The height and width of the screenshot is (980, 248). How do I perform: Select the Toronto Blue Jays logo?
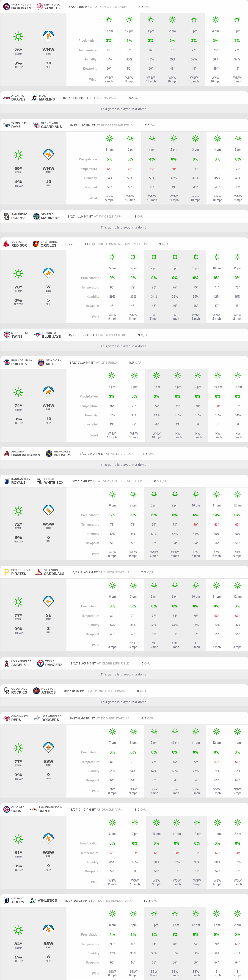pyautogui.click(x=37, y=335)
